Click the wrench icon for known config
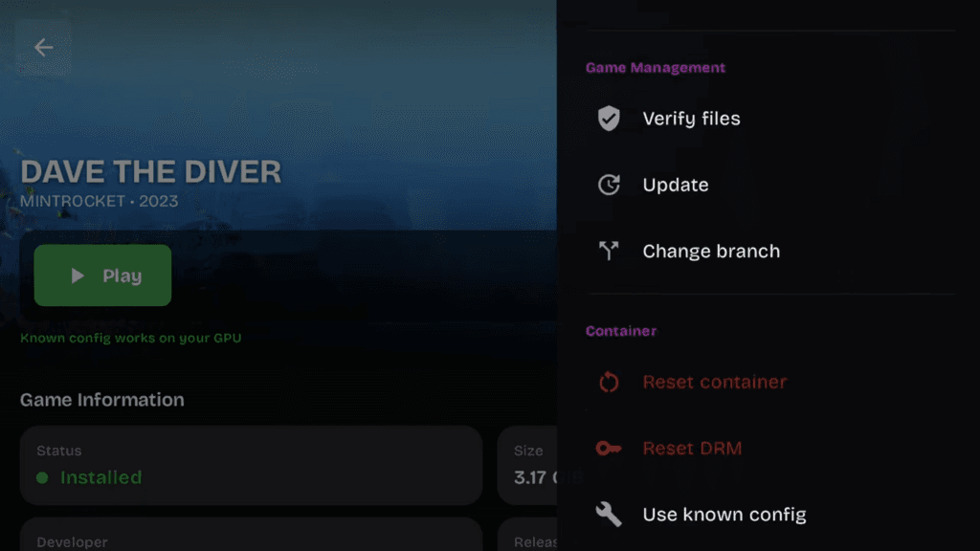 (x=609, y=514)
